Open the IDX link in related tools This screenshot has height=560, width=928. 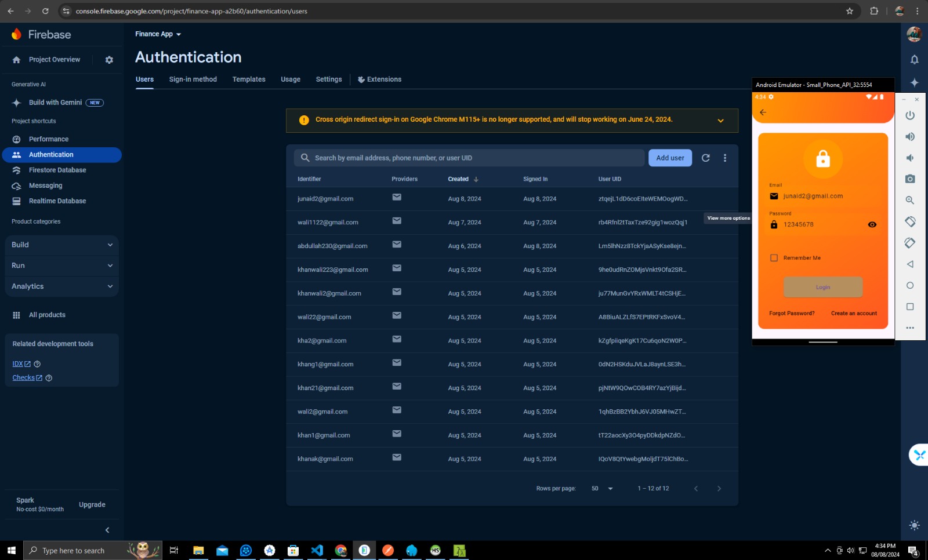(x=18, y=364)
